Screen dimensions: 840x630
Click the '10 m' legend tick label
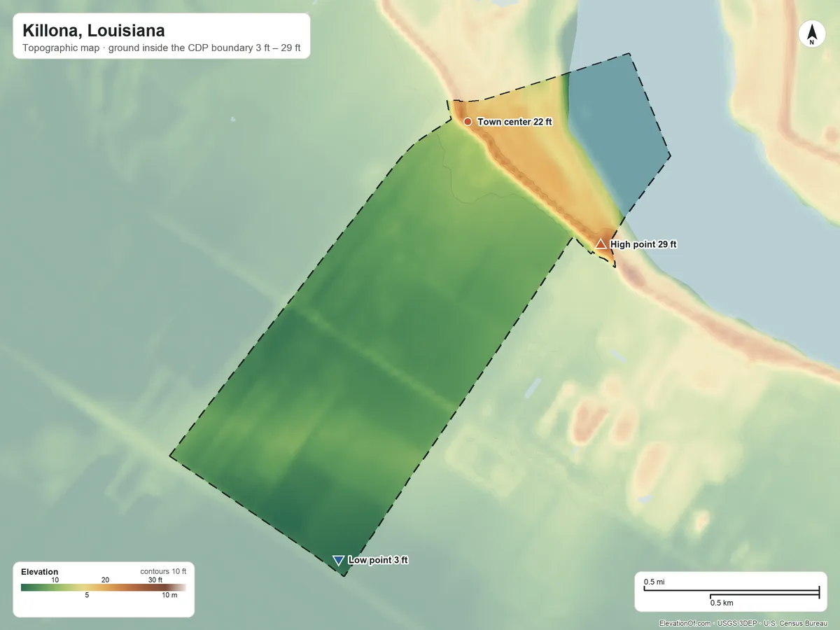[x=170, y=596]
